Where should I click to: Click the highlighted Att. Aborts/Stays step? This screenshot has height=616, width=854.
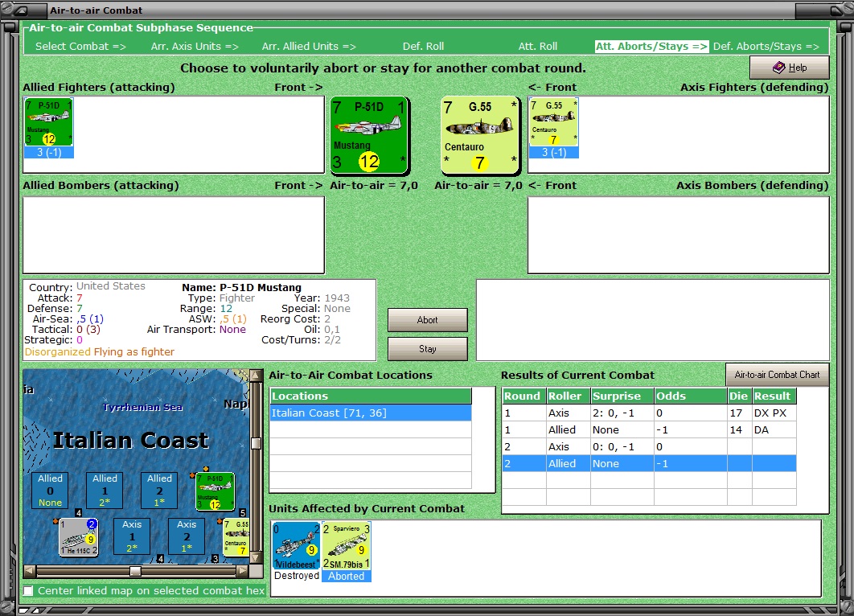[652, 47]
